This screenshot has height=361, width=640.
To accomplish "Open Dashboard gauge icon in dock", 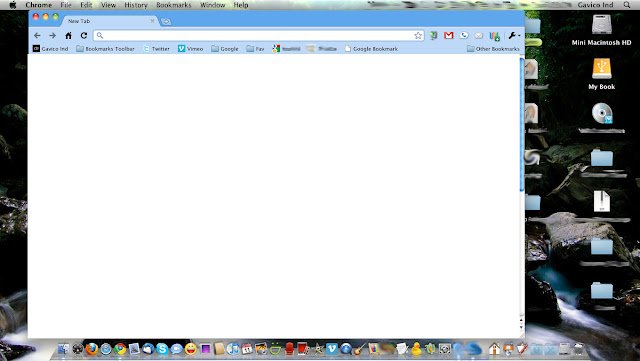I will tap(78, 349).
